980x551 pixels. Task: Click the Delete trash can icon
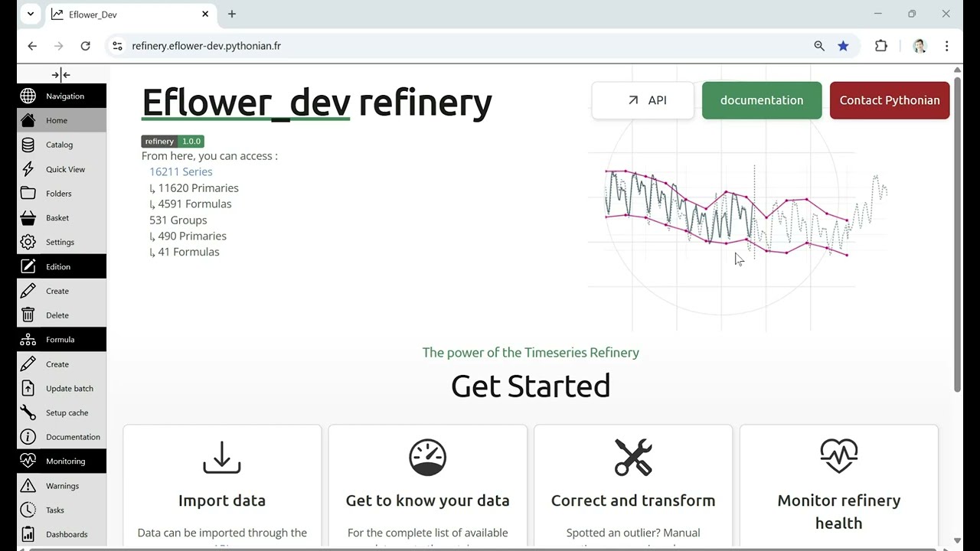(28, 315)
